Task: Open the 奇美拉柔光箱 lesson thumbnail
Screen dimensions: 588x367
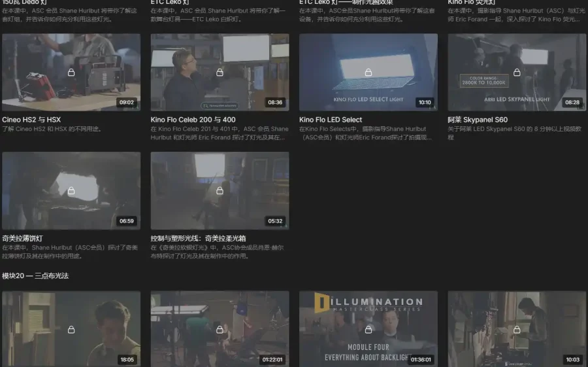Action: click(x=220, y=191)
